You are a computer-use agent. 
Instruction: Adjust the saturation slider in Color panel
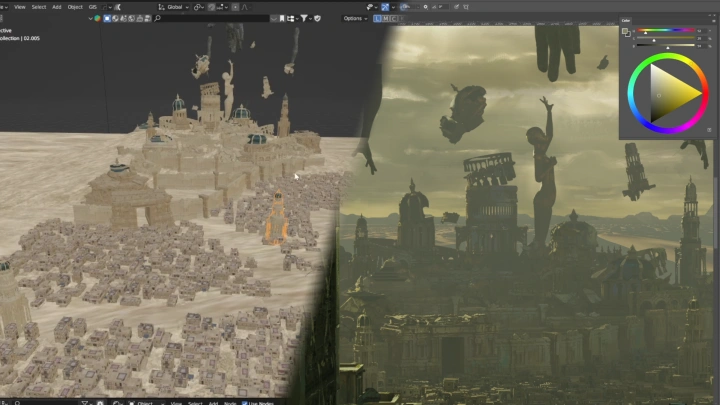tap(666, 38)
